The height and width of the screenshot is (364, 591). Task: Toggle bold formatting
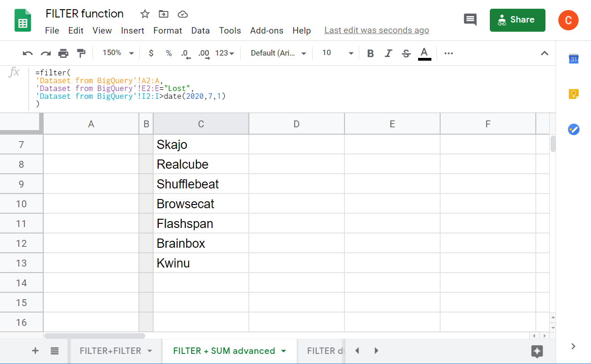click(x=370, y=53)
